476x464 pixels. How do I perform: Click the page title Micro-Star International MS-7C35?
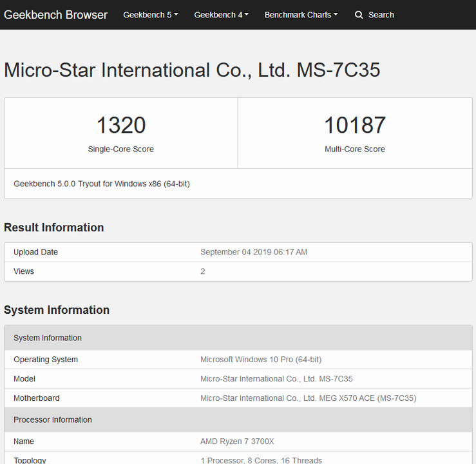[192, 70]
